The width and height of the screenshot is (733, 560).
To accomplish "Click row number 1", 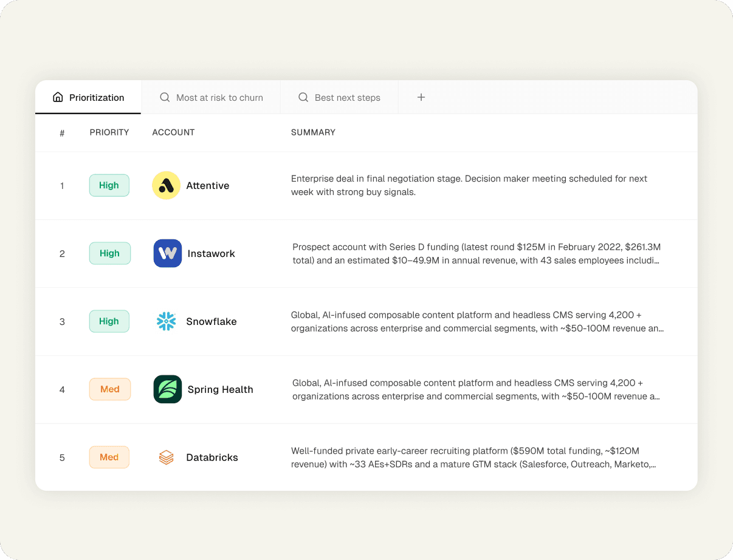I will [62, 186].
